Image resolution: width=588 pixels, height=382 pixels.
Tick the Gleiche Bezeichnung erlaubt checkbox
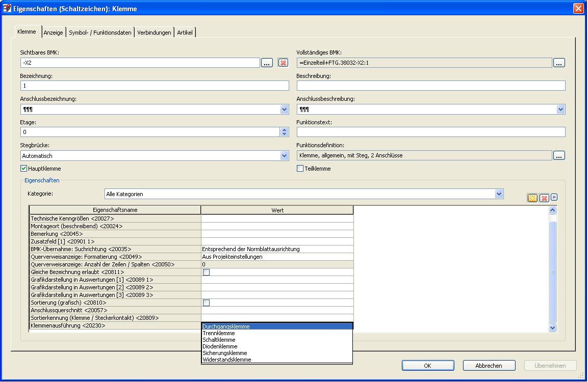(207, 272)
